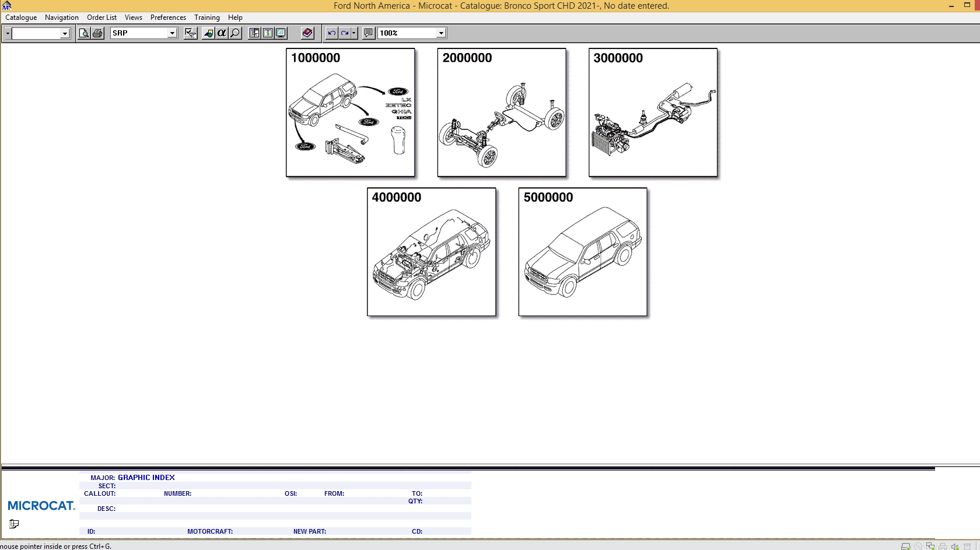Image resolution: width=980 pixels, height=550 pixels.
Task: Click the print preview icon
Action: [84, 33]
